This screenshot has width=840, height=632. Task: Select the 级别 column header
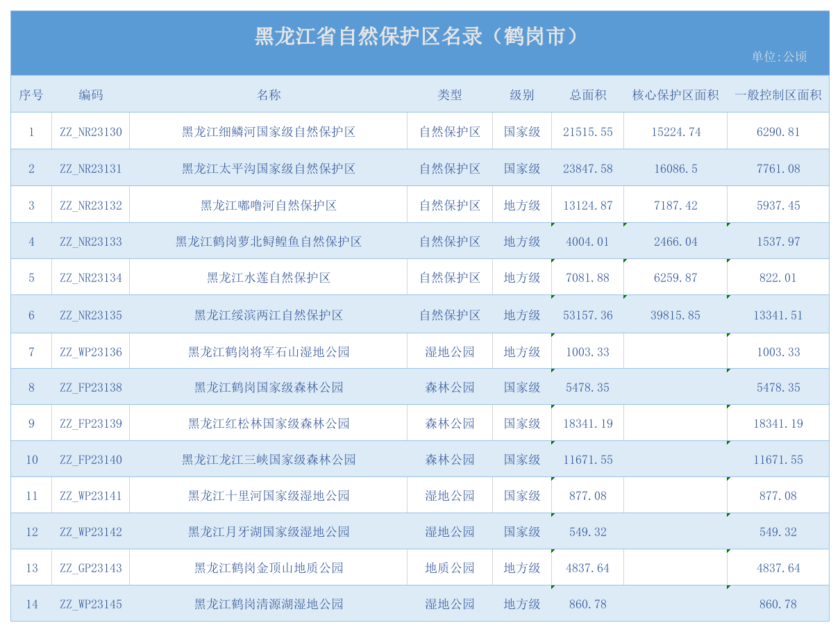click(522, 94)
